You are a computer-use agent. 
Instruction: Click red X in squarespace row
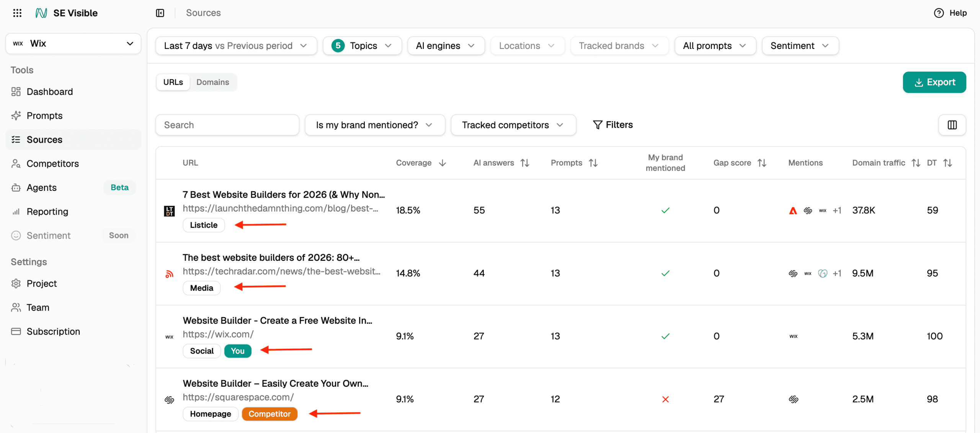(x=666, y=399)
